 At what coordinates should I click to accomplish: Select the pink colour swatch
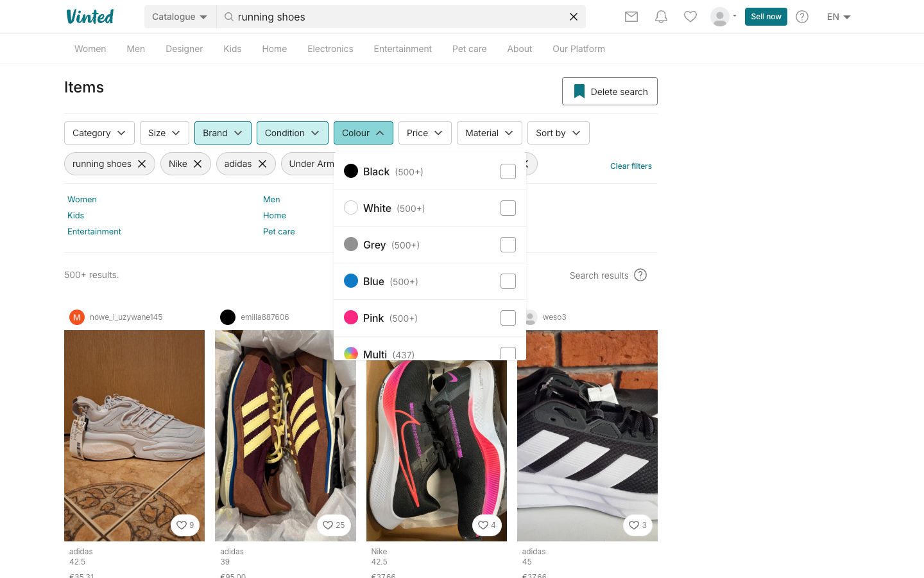coord(351,317)
